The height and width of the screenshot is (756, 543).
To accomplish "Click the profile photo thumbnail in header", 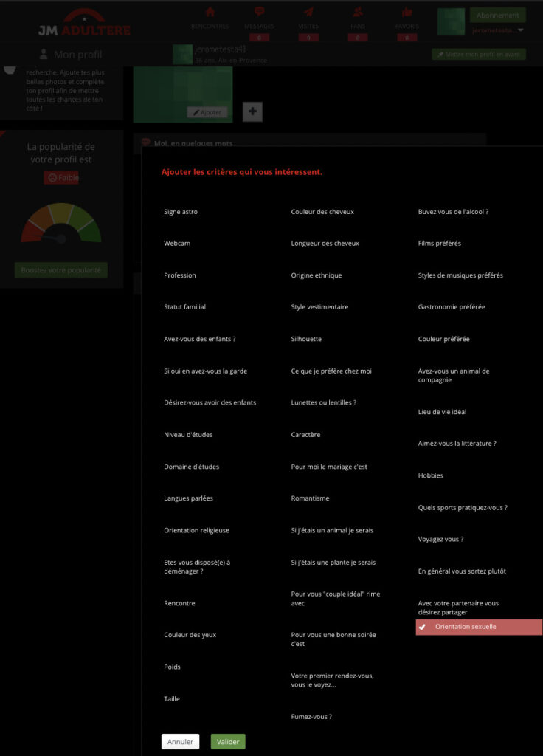I will (451, 21).
